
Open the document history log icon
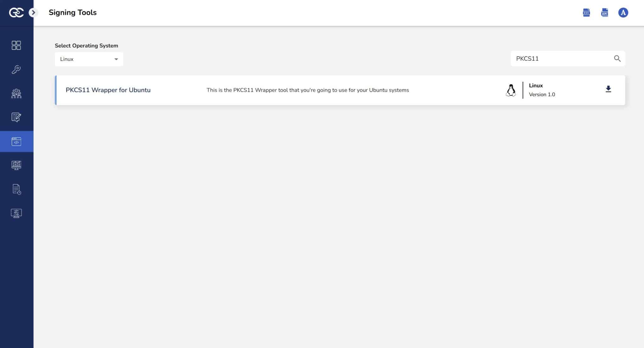click(16, 189)
